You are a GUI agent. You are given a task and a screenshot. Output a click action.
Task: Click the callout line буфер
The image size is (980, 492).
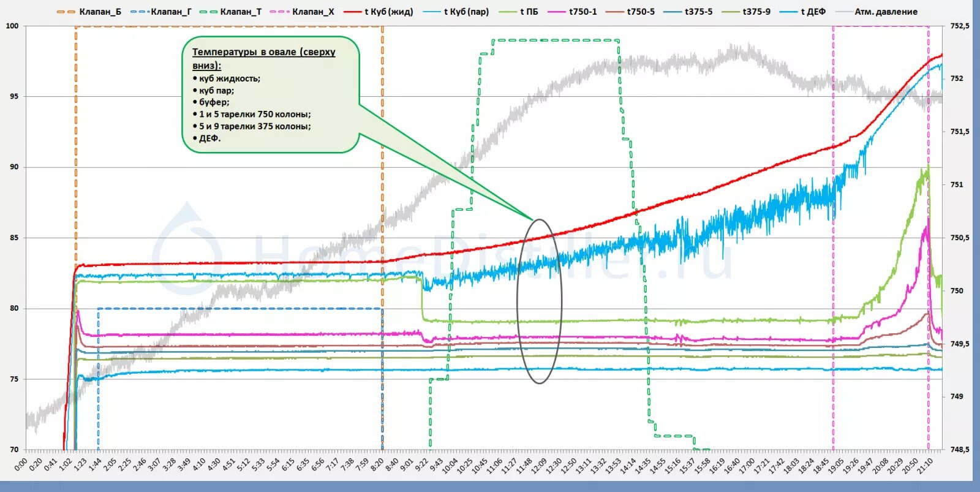tap(211, 102)
